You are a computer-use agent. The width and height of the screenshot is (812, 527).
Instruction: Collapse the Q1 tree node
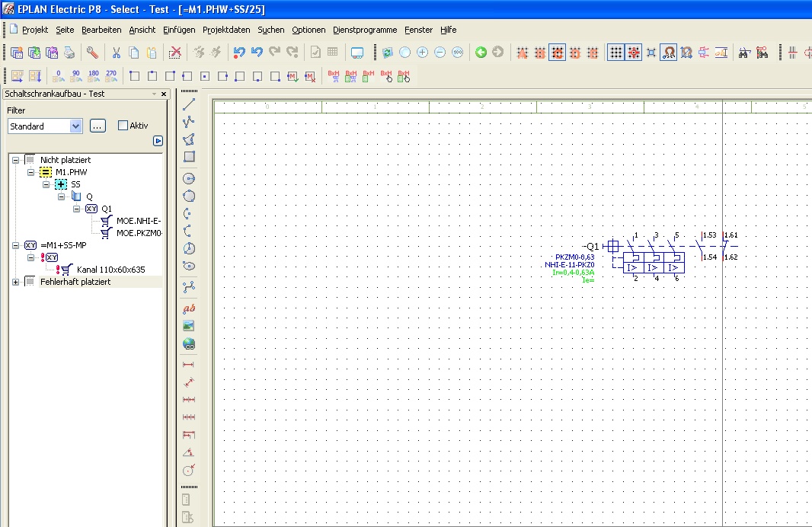click(77, 209)
